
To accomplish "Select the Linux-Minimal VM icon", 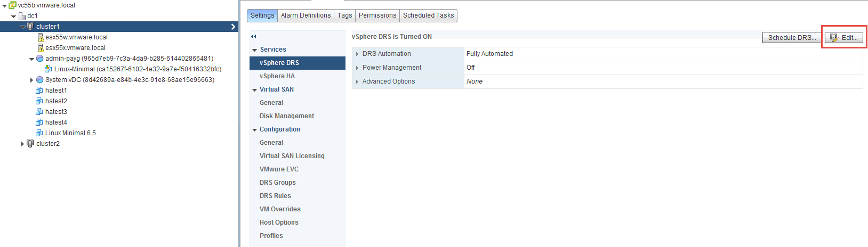I will [x=49, y=69].
